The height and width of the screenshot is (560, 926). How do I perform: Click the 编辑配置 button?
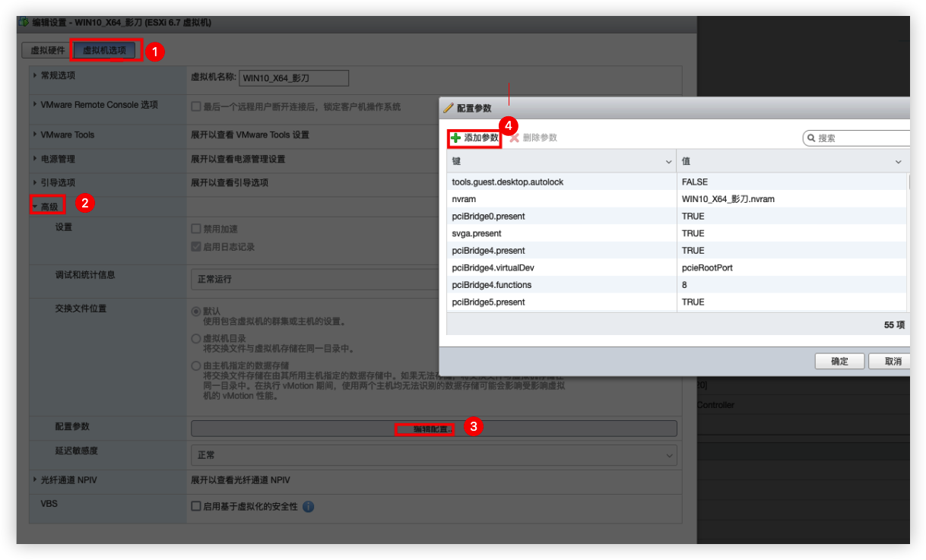(433, 429)
